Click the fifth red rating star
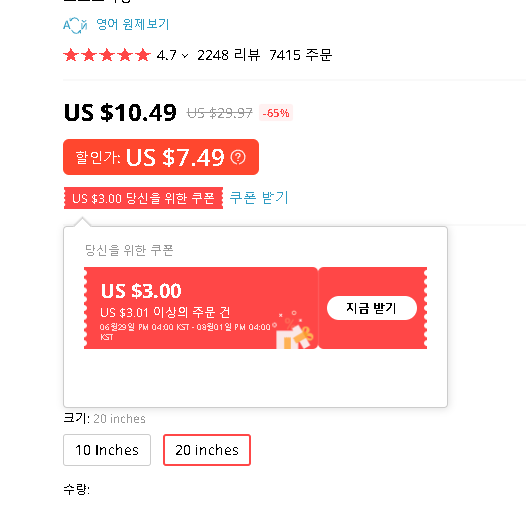The width and height of the screenshot is (526, 507). (143, 55)
